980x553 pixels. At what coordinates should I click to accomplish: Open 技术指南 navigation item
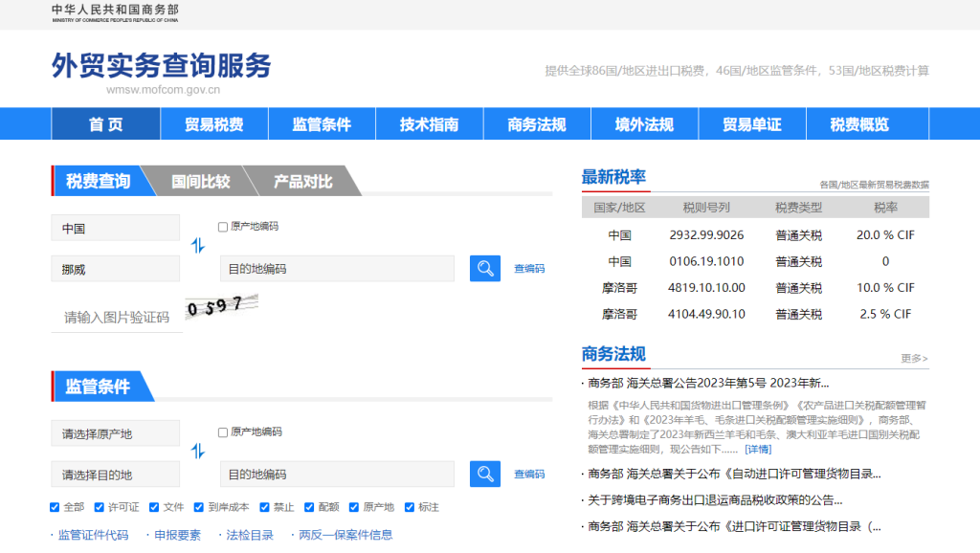pos(429,123)
